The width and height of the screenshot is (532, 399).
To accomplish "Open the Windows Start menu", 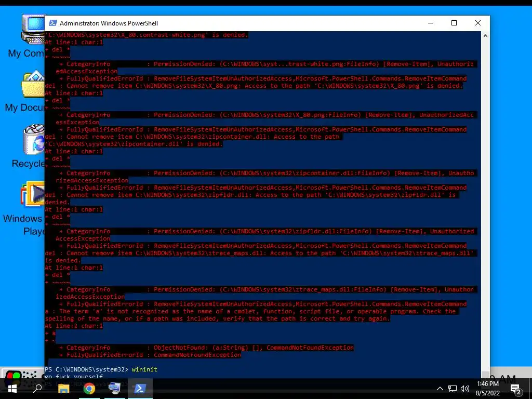I will pyautogui.click(x=12, y=389).
